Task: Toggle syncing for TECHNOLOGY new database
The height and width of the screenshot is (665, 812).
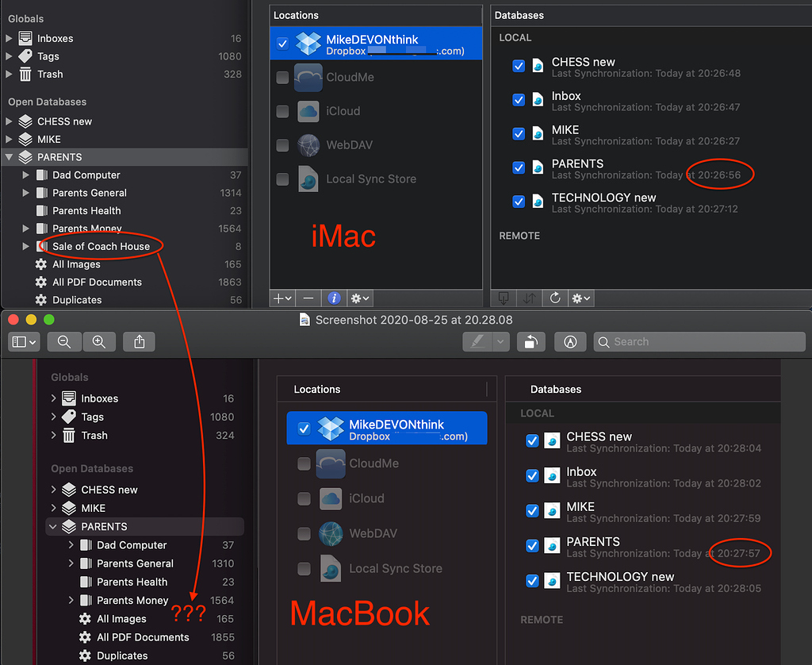Action: [x=519, y=201]
